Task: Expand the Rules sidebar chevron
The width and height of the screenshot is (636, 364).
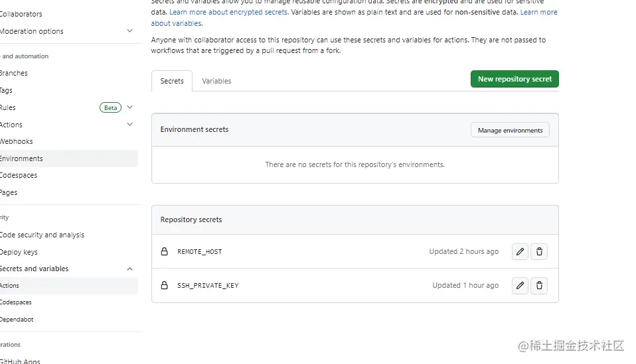Action: (130, 107)
